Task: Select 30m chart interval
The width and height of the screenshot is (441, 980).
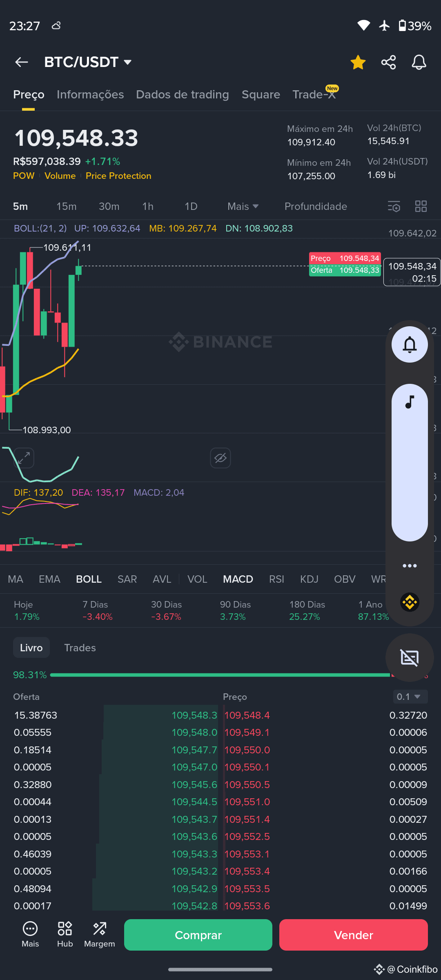Action: click(109, 206)
